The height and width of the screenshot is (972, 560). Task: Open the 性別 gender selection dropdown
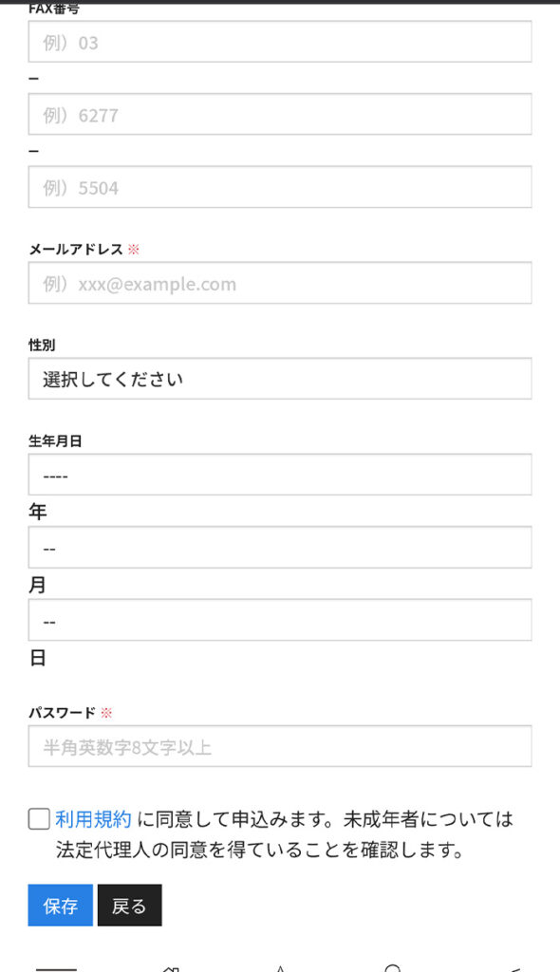click(280, 378)
